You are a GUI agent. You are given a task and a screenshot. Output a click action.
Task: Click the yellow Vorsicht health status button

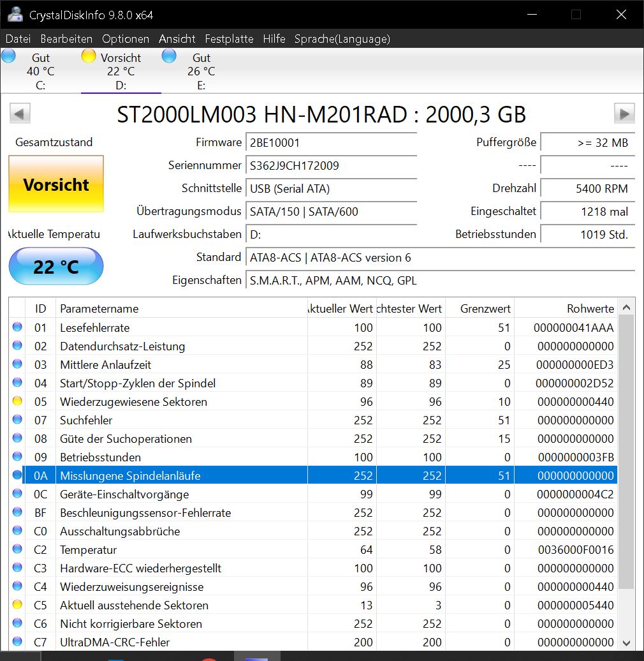(x=56, y=184)
